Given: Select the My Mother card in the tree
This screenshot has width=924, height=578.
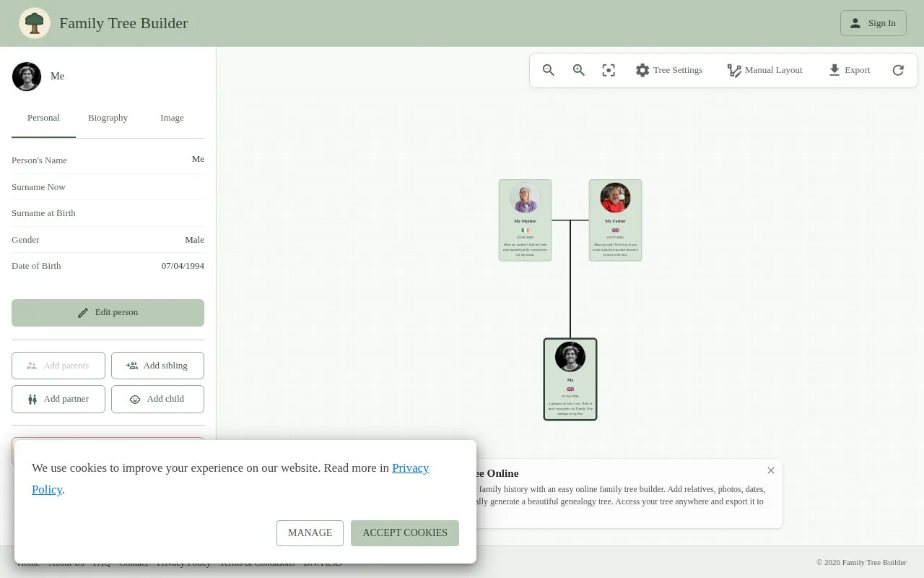Looking at the screenshot, I should point(525,220).
